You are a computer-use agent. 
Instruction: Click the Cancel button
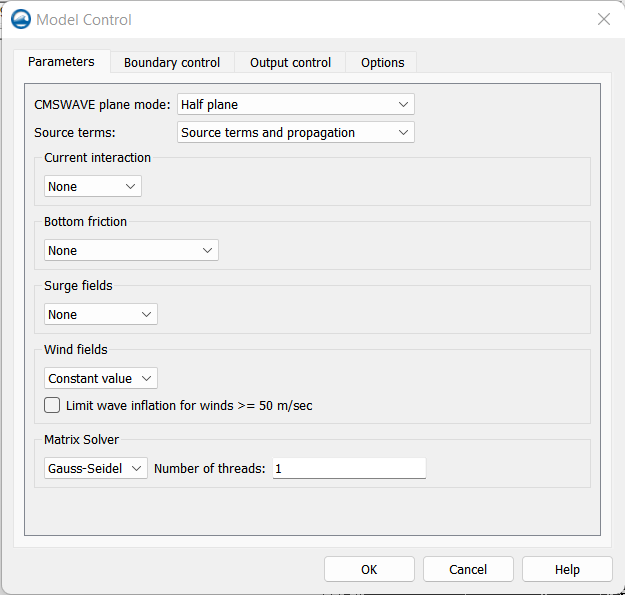coord(468,569)
